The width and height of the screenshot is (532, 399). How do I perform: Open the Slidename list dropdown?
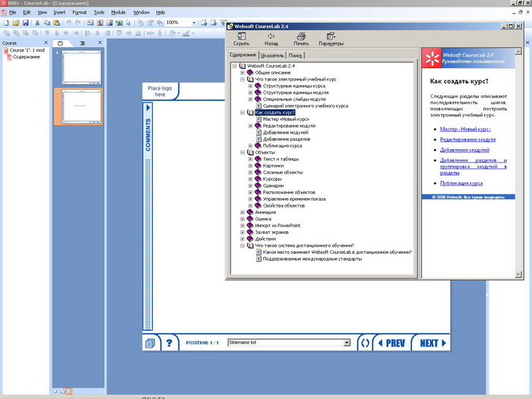point(347,343)
